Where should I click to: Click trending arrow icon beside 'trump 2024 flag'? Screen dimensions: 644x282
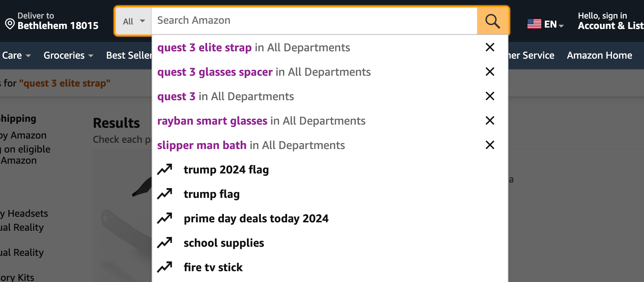pyautogui.click(x=165, y=169)
